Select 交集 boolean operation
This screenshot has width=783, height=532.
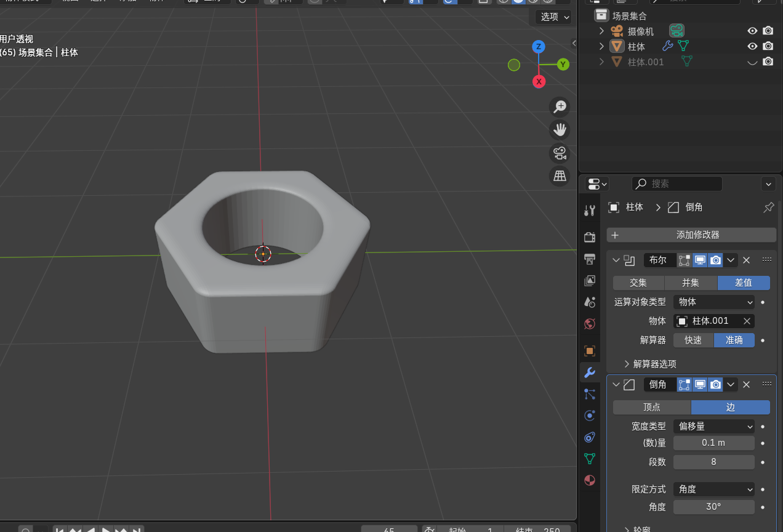pos(638,283)
